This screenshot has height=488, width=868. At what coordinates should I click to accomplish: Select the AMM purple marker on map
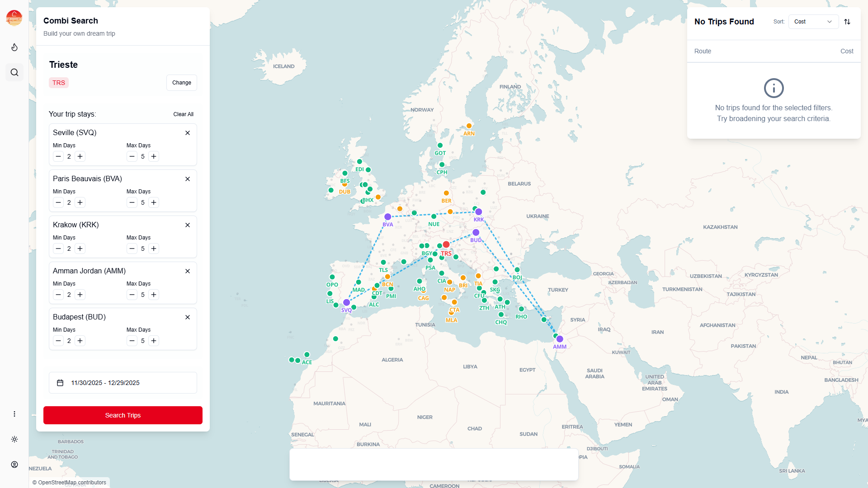[x=560, y=339]
